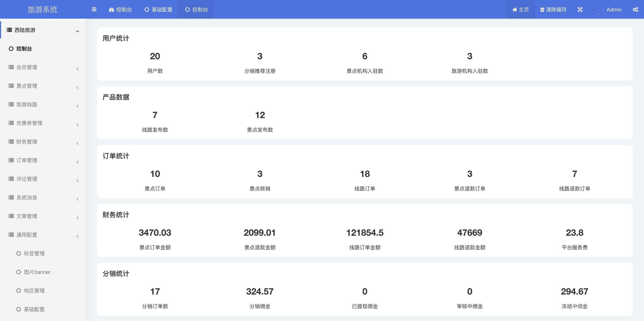
Task: Click the 旅游系统 logo title
Action: [x=43, y=9]
